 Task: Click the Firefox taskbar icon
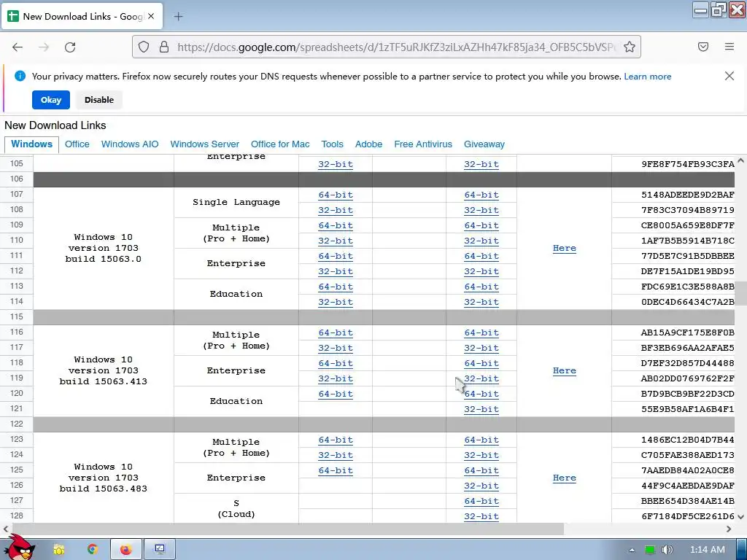[125, 550]
